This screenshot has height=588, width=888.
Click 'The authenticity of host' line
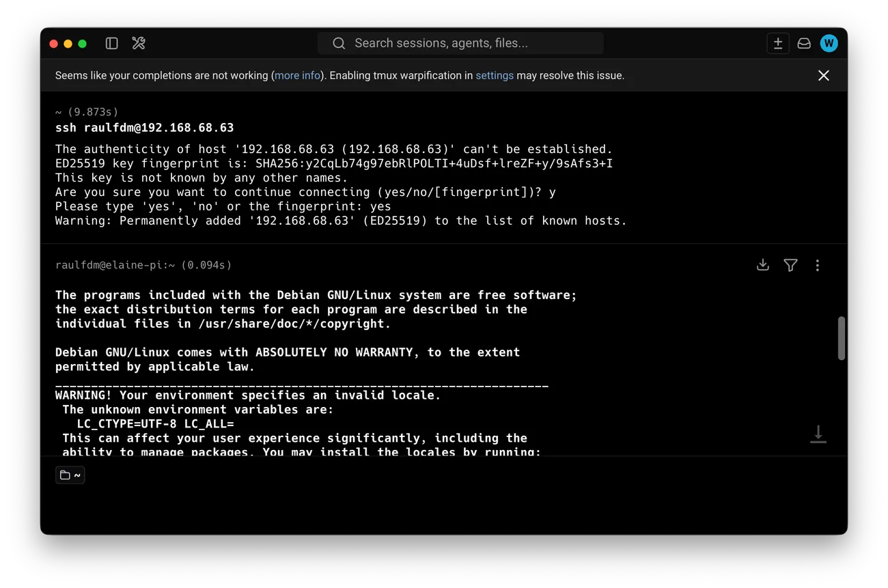pos(334,150)
